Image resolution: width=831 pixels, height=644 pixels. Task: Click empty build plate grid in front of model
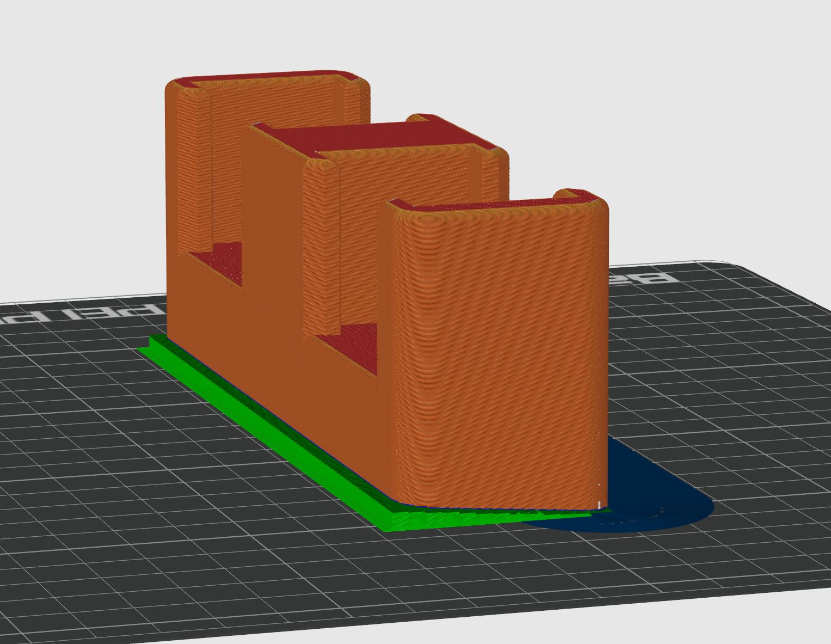point(381,588)
